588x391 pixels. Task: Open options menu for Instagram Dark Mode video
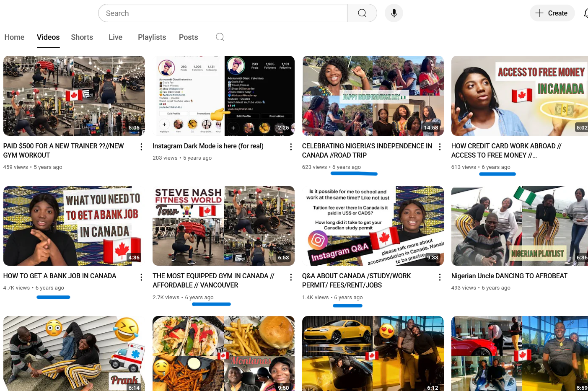[x=291, y=147]
